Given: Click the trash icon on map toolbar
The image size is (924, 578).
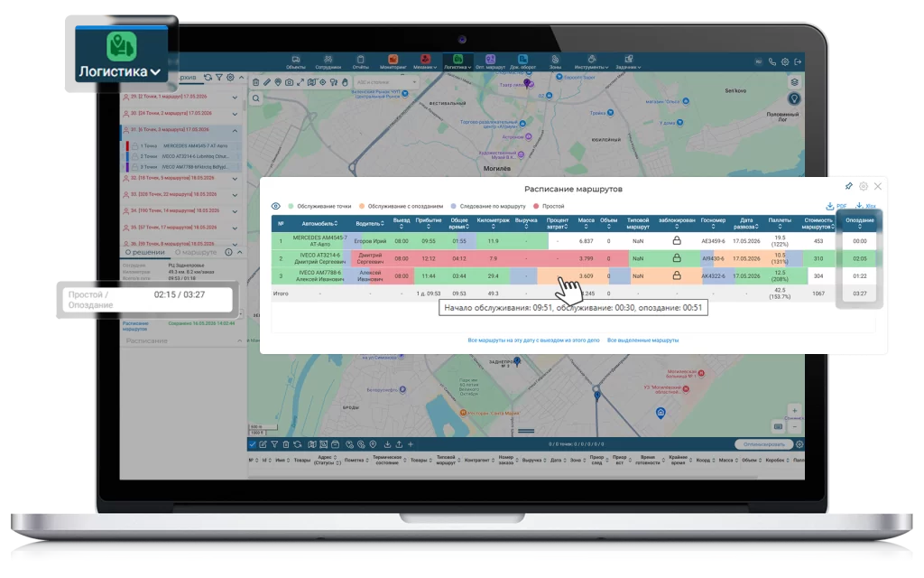Looking at the screenshot, I should pyautogui.click(x=255, y=82).
